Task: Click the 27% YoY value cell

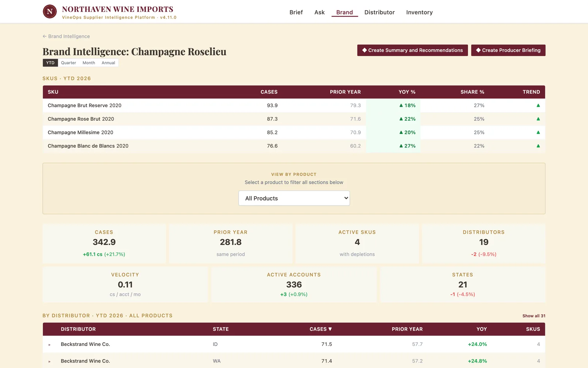Action: click(x=393, y=146)
